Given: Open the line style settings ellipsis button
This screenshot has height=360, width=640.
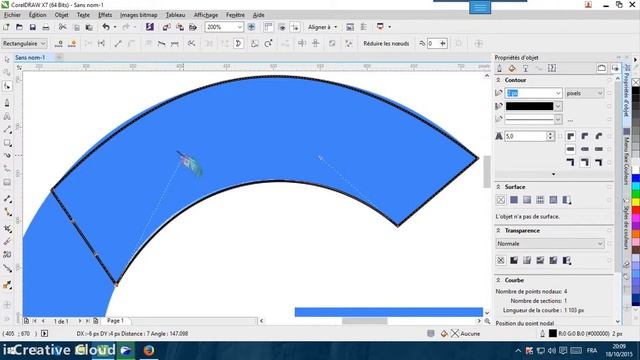Looking at the screenshot, I should 570,120.
